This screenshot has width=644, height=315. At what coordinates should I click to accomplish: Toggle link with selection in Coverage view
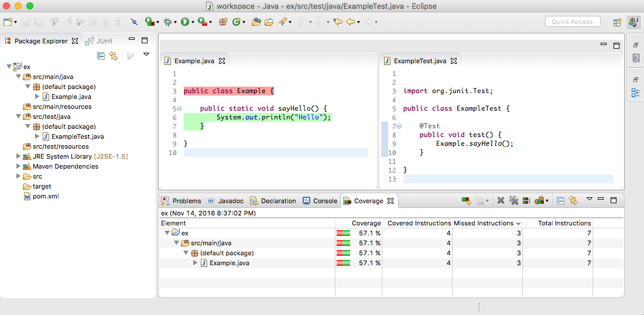coord(573,201)
